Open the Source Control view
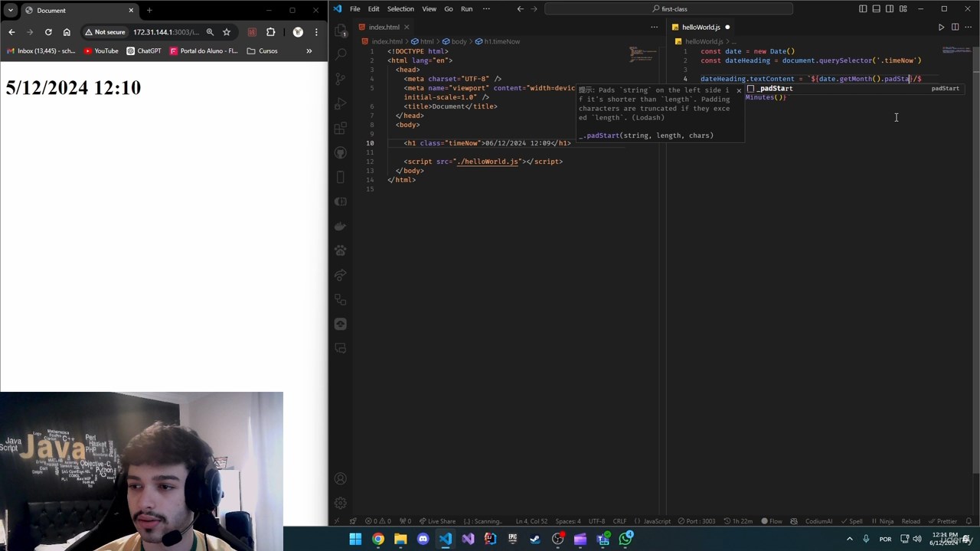The height and width of the screenshot is (551, 980). (x=341, y=80)
